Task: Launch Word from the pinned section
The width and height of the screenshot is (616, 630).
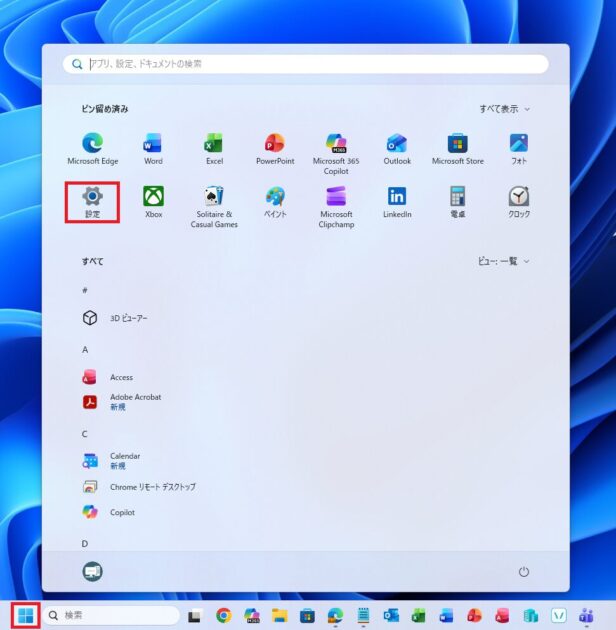Action: click(x=153, y=149)
